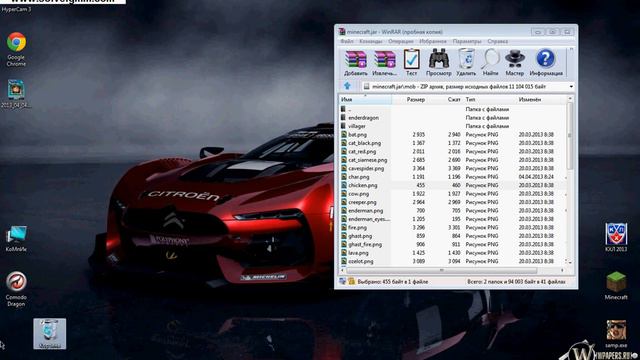The height and width of the screenshot is (360, 640).
Task: Select lava.png file row
Action: tap(453, 253)
